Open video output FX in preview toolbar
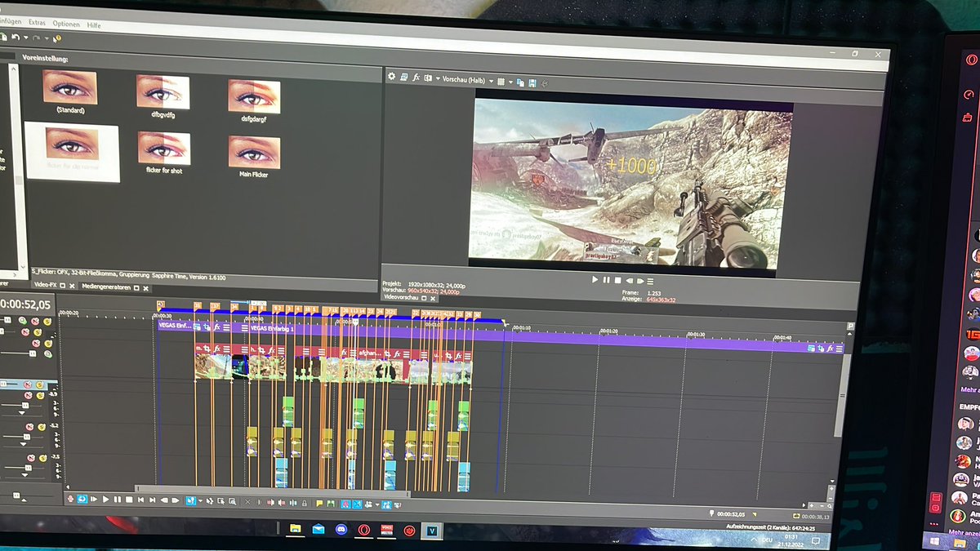Viewport: 980px width, 551px height. 416,78
